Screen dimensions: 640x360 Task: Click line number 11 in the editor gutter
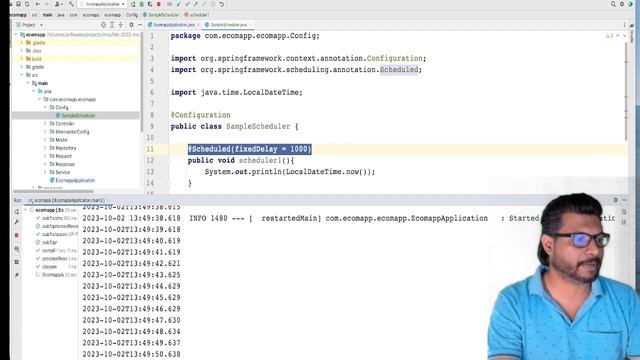(150, 149)
